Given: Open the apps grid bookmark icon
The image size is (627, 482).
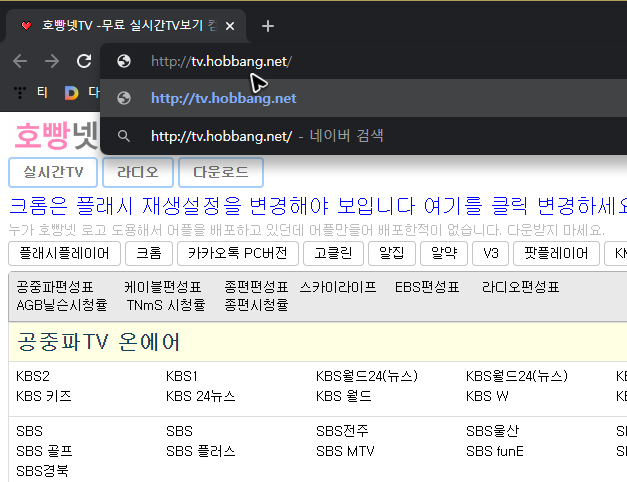Looking at the screenshot, I should point(20,92).
